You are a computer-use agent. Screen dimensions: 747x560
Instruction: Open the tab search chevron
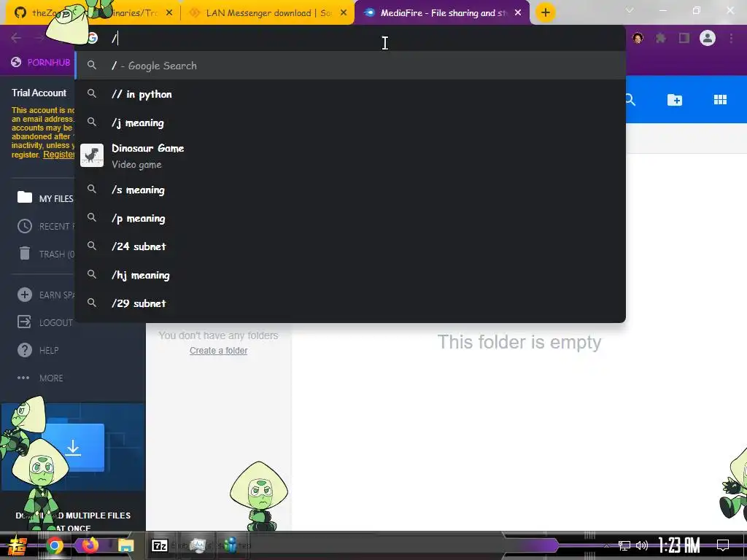(630, 10)
